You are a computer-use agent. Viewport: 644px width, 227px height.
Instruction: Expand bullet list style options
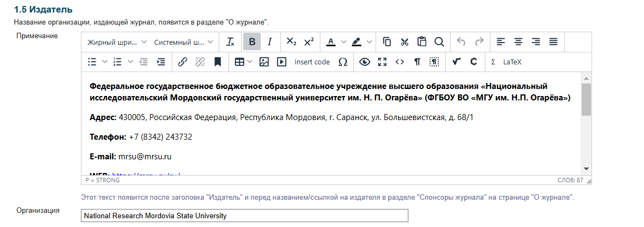coord(105,62)
